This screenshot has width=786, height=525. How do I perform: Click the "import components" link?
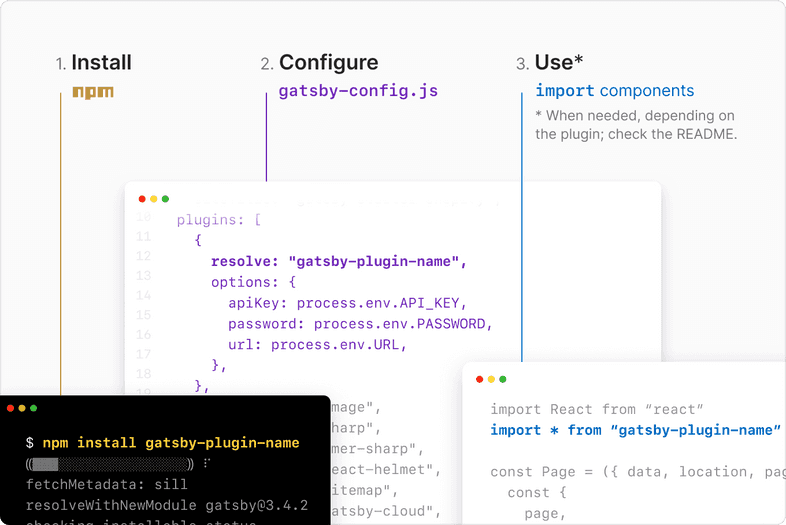[614, 91]
